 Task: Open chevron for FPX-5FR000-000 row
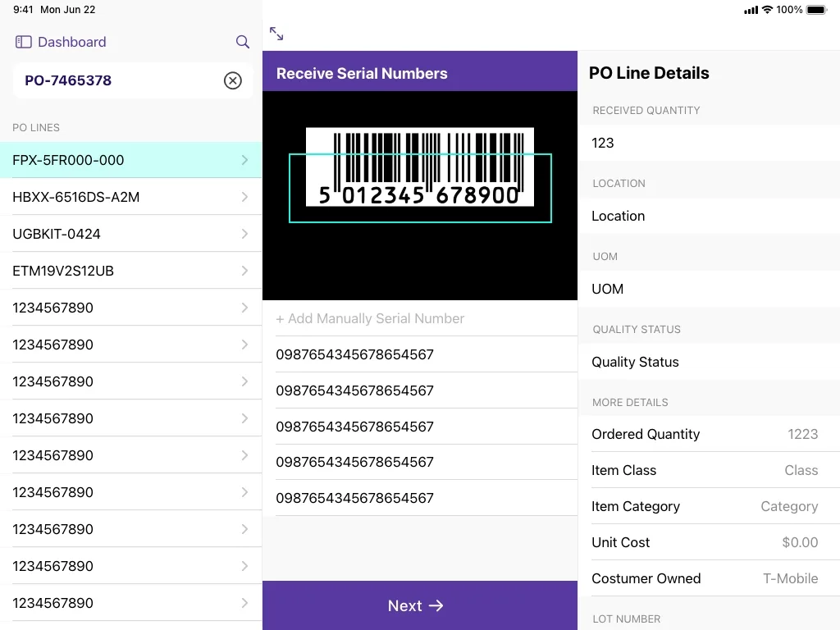tap(244, 160)
